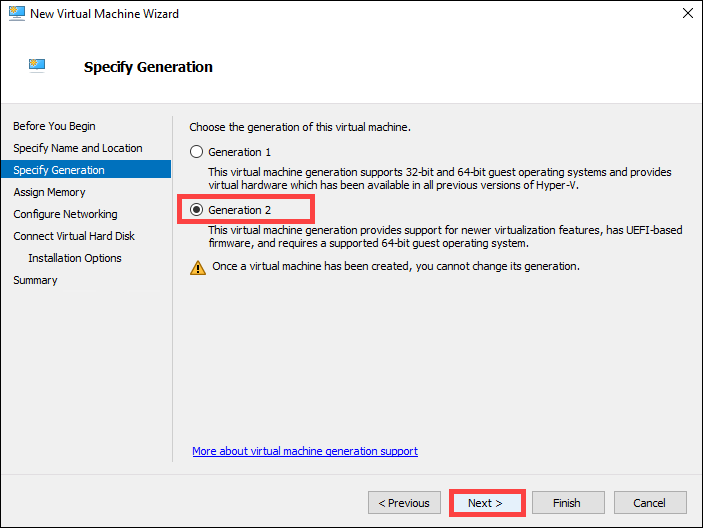Select the Generation 1 radio button
Image resolution: width=703 pixels, height=528 pixels.
click(197, 152)
